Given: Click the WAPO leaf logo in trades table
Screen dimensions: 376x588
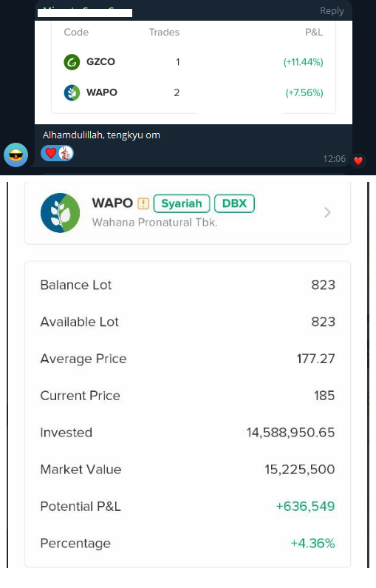Looking at the screenshot, I should (x=72, y=92).
